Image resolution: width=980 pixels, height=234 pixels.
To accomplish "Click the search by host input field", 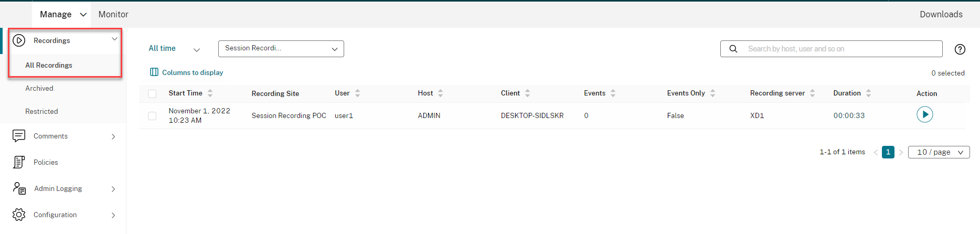I will pyautogui.click(x=839, y=49).
